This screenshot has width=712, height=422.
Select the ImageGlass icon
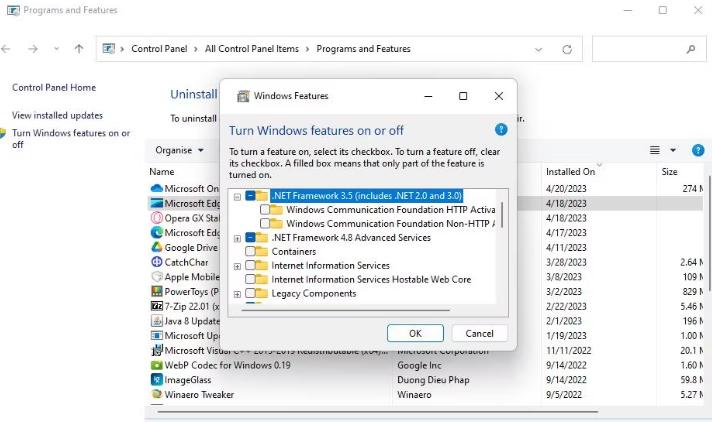click(157, 380)
